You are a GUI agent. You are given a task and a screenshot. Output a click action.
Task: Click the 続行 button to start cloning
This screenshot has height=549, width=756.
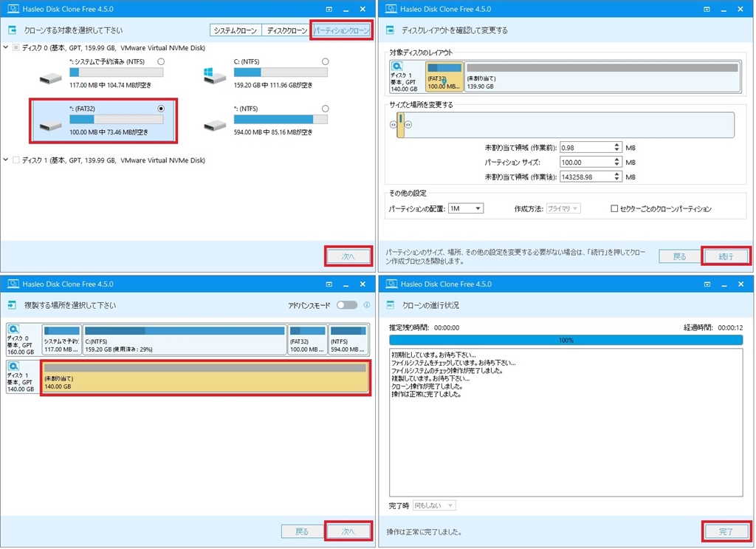pos(726,256)
